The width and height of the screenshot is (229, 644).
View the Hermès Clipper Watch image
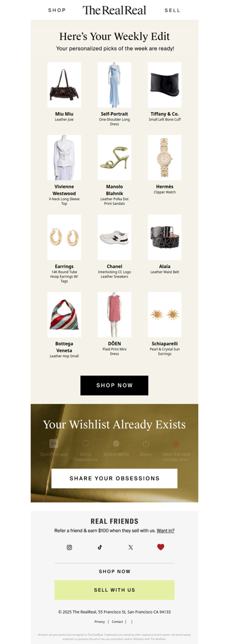coord(164,158)
